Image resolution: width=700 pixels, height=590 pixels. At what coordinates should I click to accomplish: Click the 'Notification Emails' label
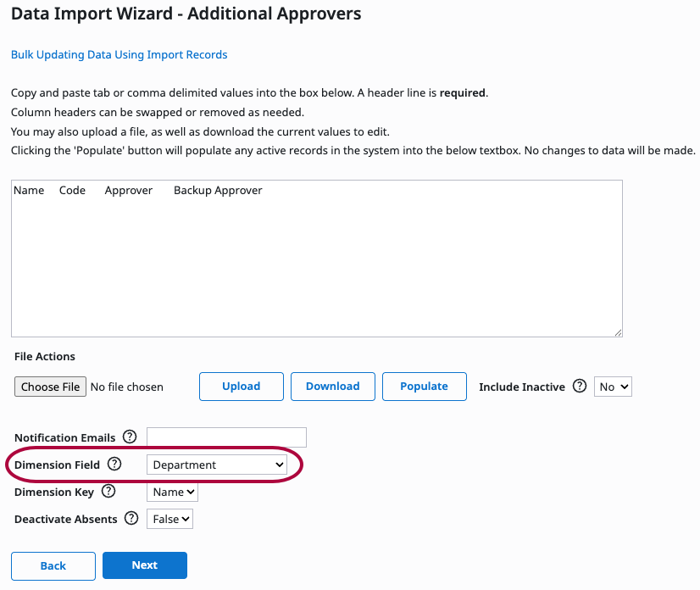coord(64,437)
